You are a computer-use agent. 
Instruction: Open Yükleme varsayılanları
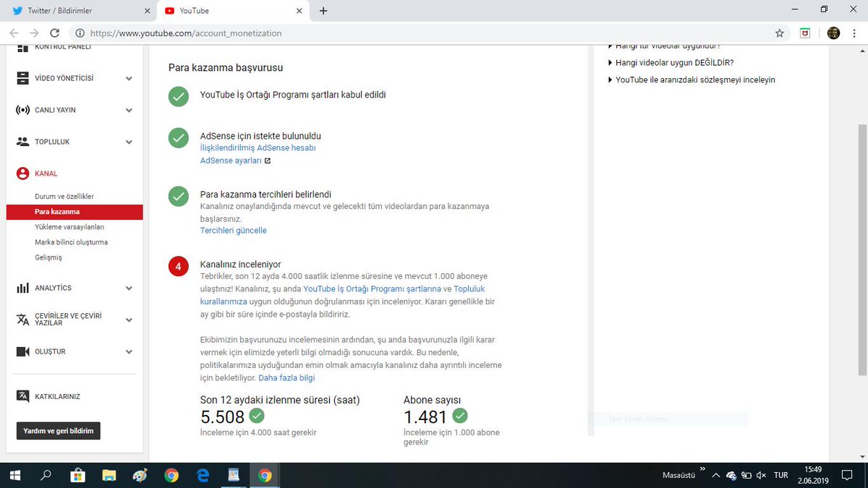[69, 227]
